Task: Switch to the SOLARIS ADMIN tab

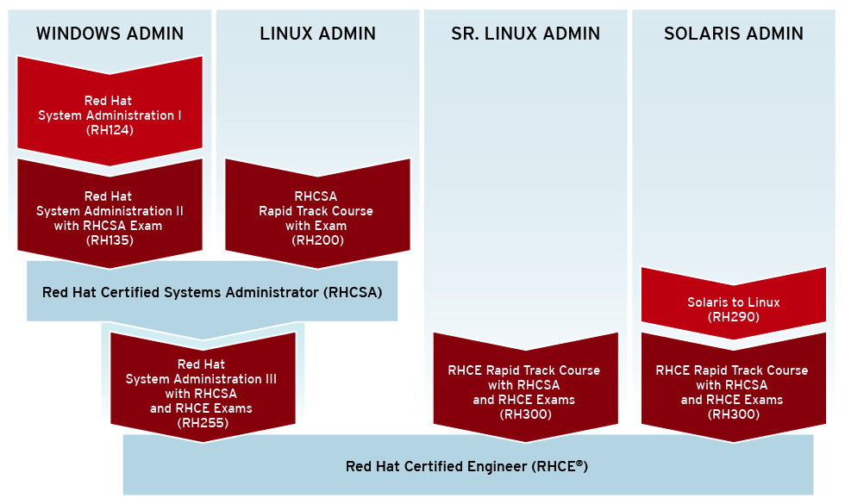Action: pos(732,34)
